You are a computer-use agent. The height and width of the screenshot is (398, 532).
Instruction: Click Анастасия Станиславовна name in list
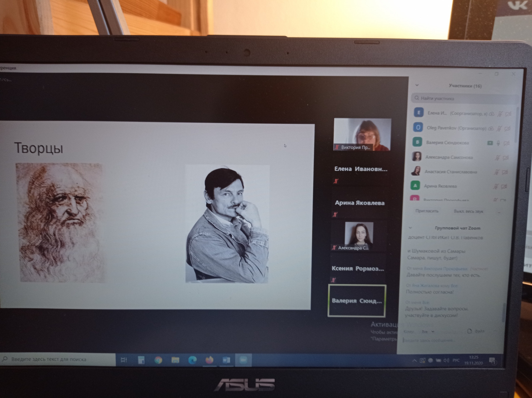[x=450, y=172]
